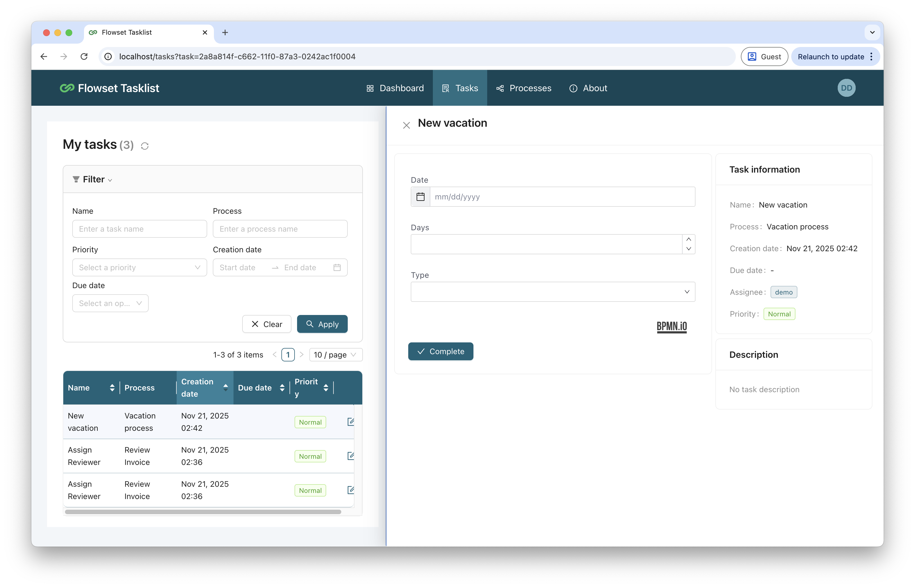This screenshot has width=915, height=588.
Task: Click the DD user avatar icon
Action: coord(846,88)
